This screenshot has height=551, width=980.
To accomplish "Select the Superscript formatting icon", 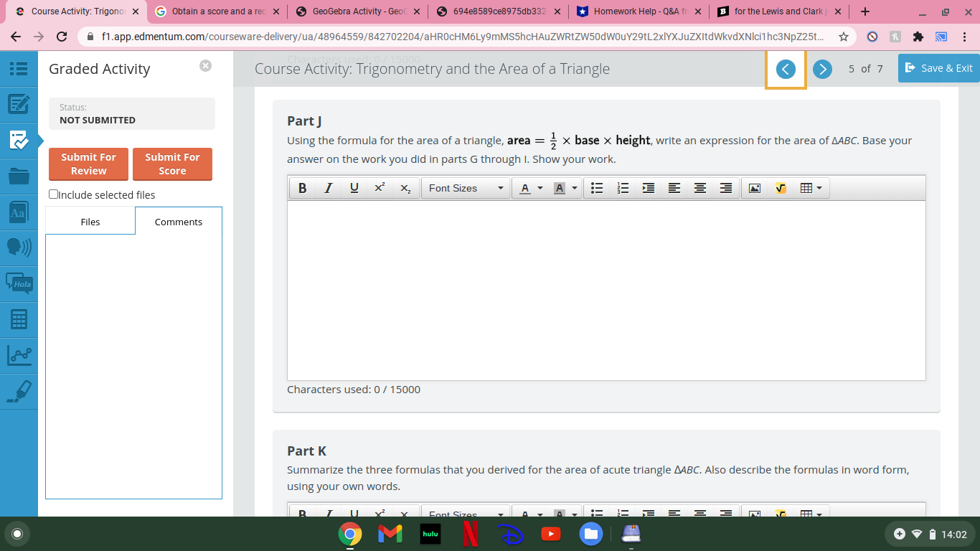I will click(379, 188).
